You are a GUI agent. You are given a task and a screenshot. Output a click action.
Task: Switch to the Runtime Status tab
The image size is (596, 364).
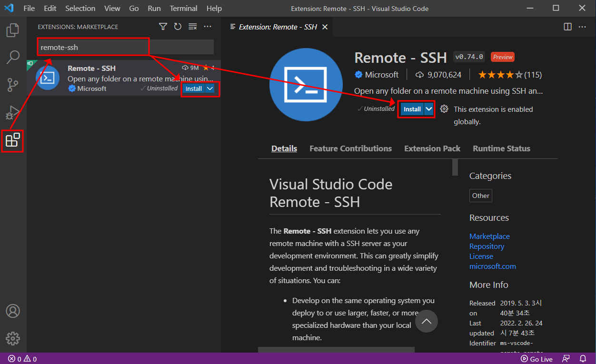click(x=501, y=148)
